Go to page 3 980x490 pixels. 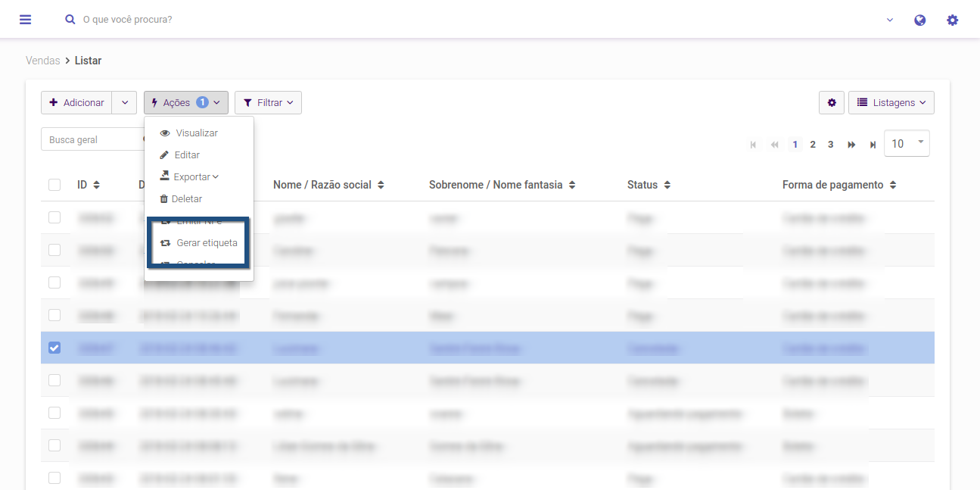(x=830, y=145)
